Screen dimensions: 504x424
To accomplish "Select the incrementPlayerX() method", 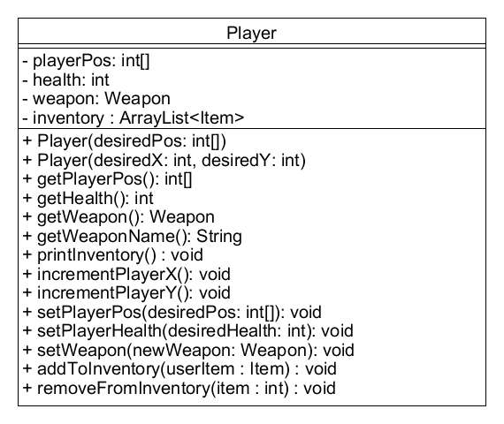I will click(x=126, y=275).
